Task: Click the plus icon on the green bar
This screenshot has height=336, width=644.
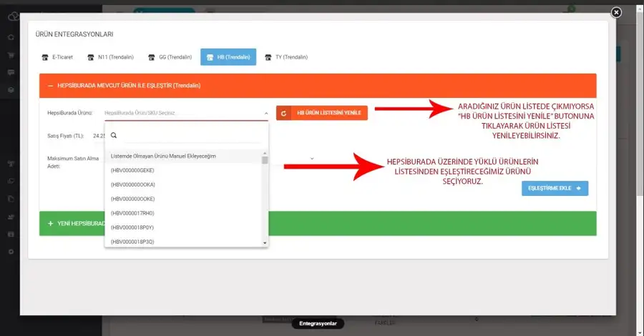Action: [51, 224]
